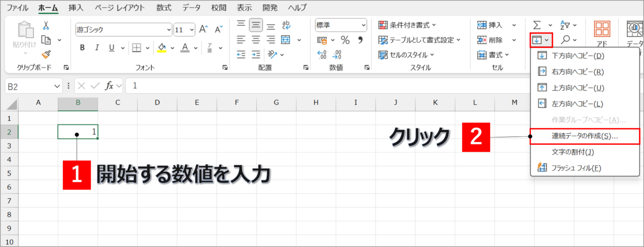This screenshot has height=247, width=644.
Task: Click the Borders icon
Action: [137, 48]
